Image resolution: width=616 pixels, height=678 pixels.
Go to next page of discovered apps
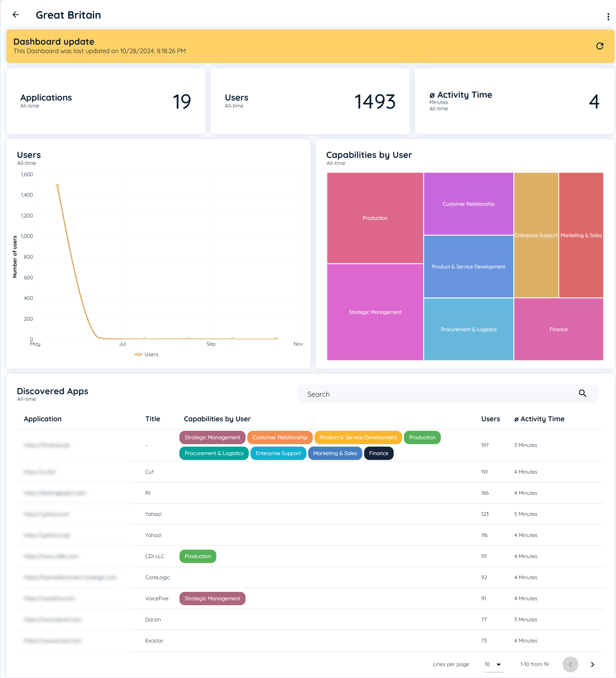(592, 664)
